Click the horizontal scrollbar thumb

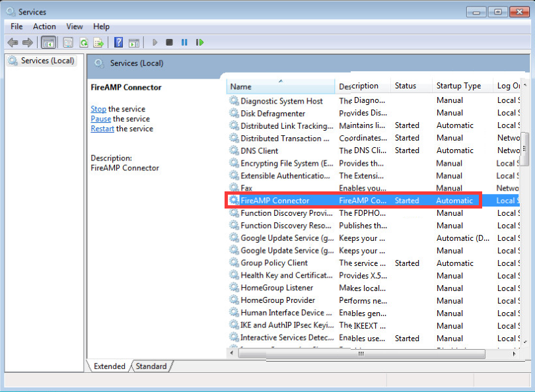pyautogui.click(x=361, y=354)
